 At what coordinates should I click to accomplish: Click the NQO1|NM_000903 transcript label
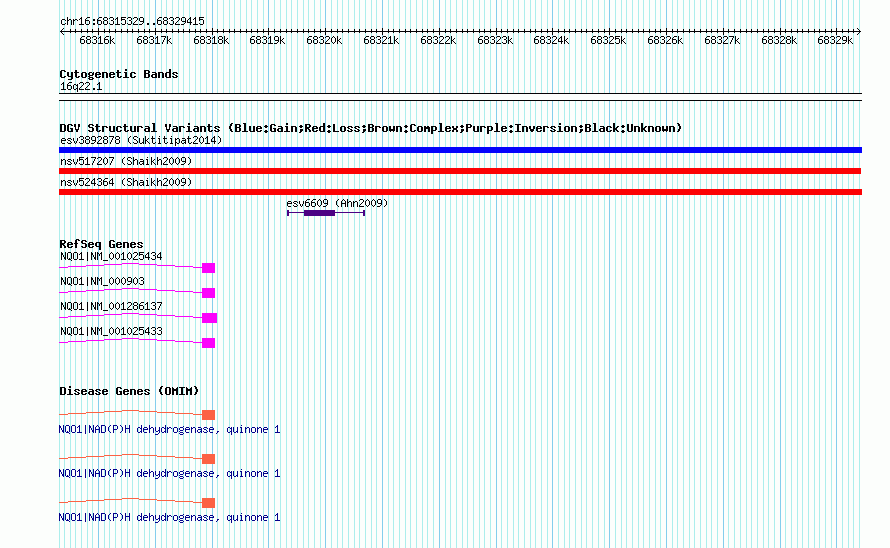102,281
